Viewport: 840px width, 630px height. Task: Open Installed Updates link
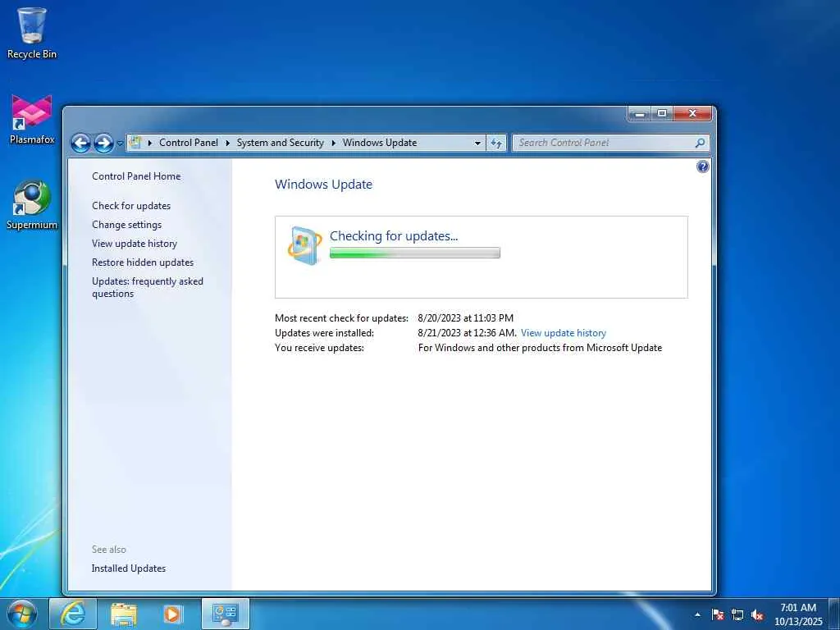129,568
